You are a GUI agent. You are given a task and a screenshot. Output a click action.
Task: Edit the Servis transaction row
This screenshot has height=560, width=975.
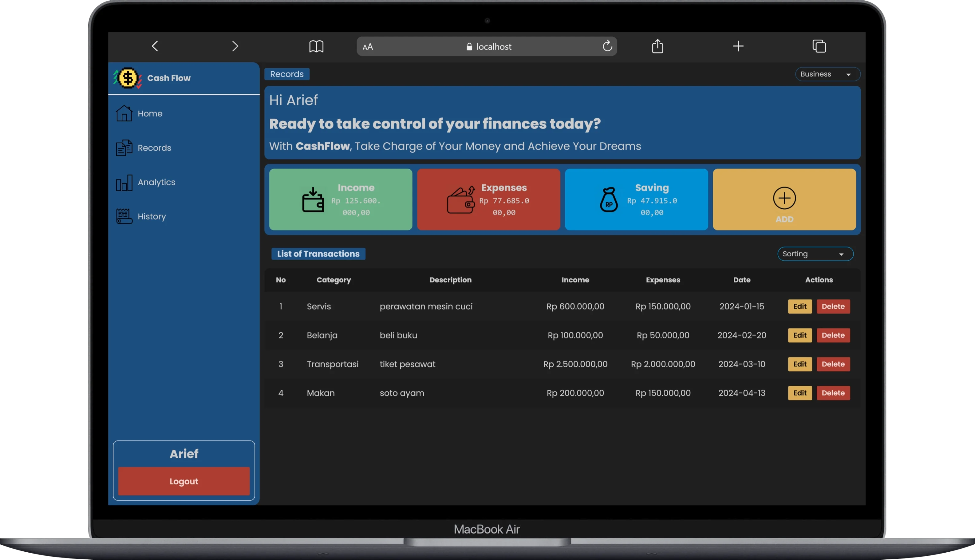pos(799,306)
